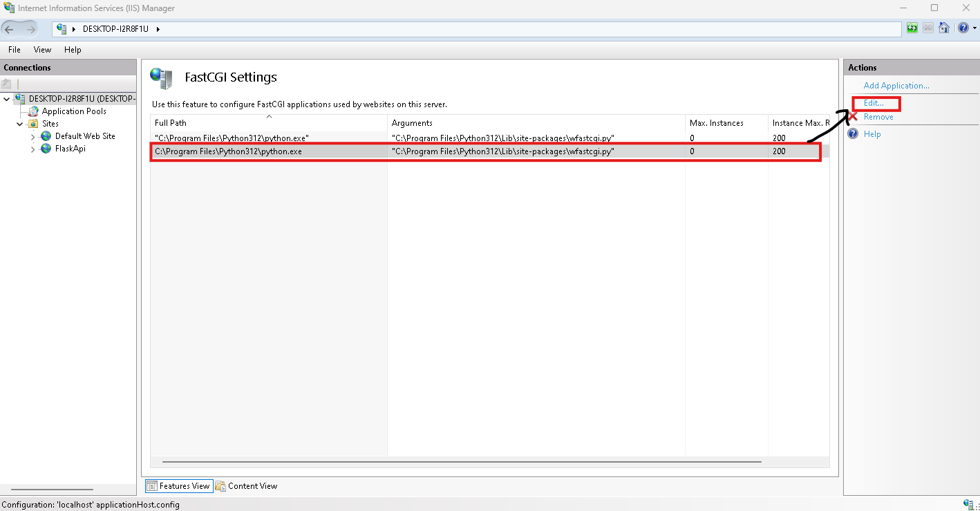Click Help icon in Actions pane

coord(853,134)
